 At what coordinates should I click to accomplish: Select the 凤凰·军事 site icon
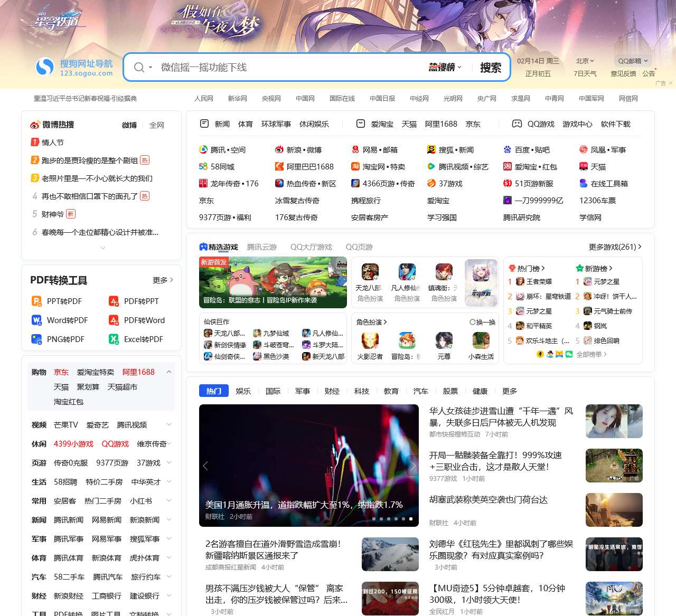point(584,149)
